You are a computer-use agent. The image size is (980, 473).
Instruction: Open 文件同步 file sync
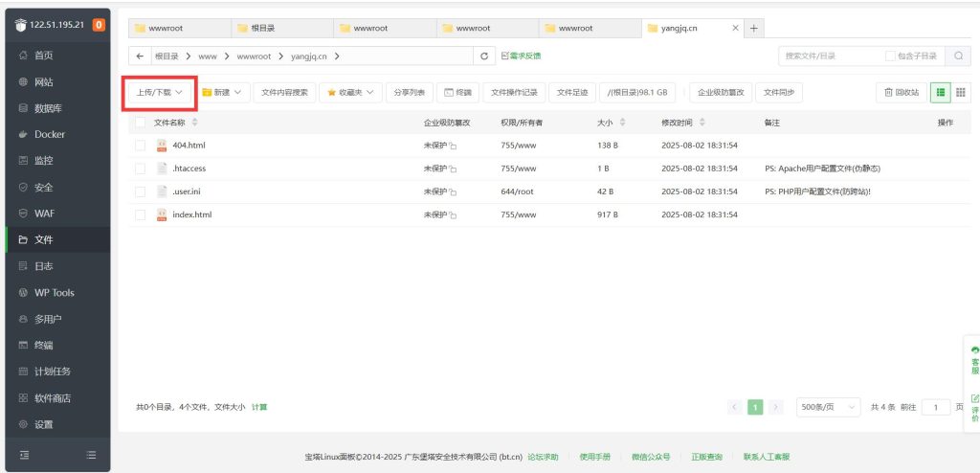point(779,93)
